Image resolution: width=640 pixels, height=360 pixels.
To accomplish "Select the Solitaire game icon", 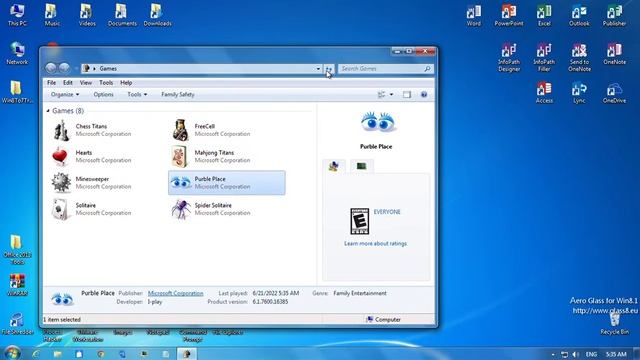I will click(x=61, y=209).
